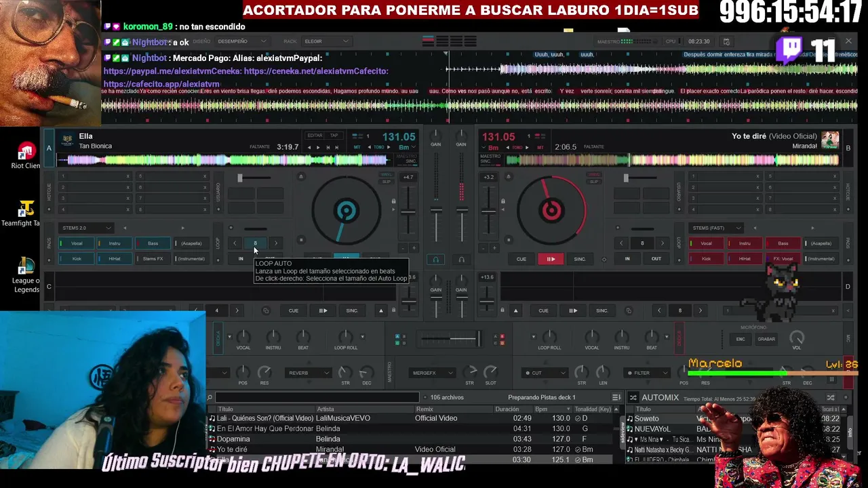
Task: Open the CUT effect dropdown
Action: (545, 373)
